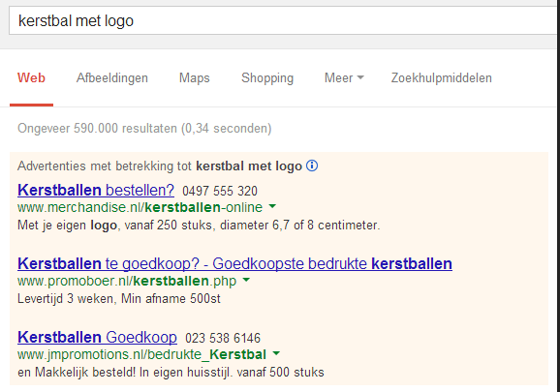
Task: Click the www.promoboer.nl/kerstballen.php URL
Action: (127, 281)
